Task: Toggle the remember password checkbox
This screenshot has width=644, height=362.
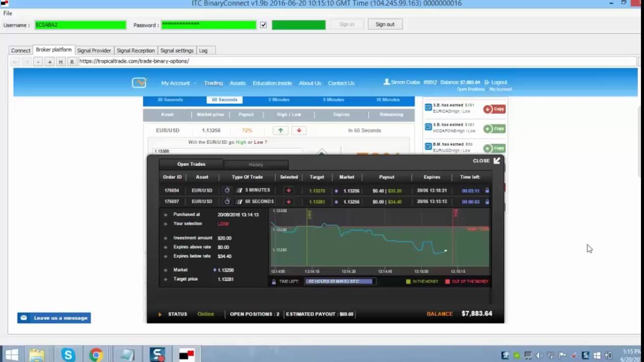Action: (263, 25)
